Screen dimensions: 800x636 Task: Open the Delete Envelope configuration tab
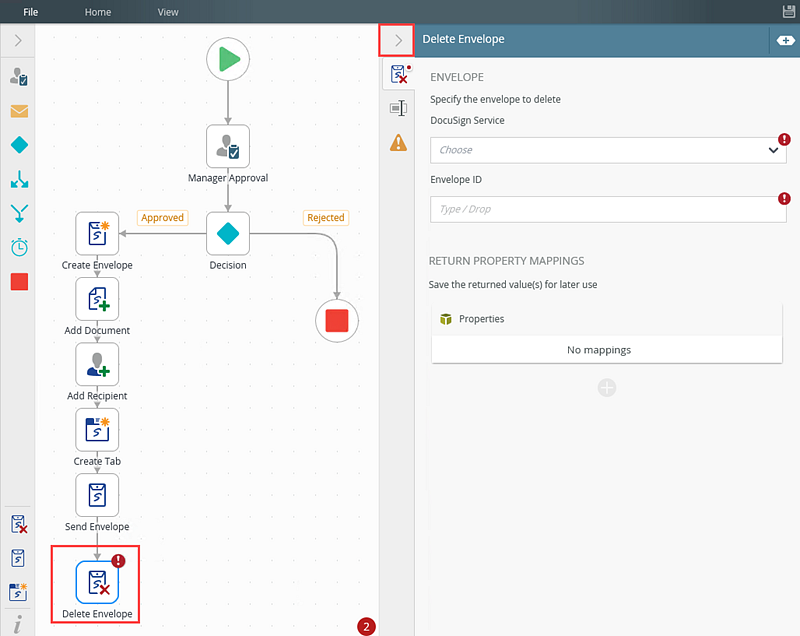pos(399,74)
